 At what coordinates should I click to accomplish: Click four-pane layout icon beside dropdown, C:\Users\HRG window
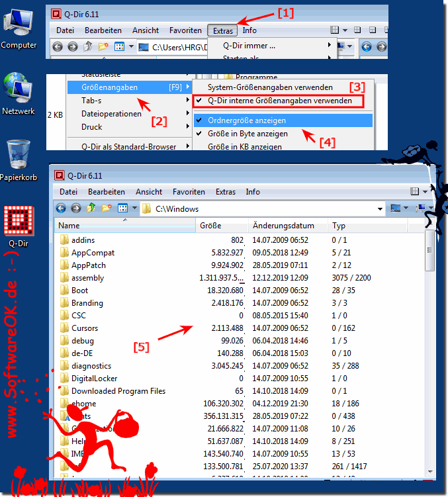(334, 30)
